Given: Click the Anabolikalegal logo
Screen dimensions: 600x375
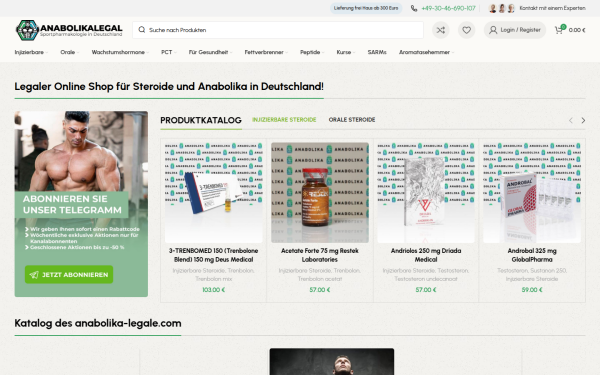Looking at the screenshot, I should [69, 30].
